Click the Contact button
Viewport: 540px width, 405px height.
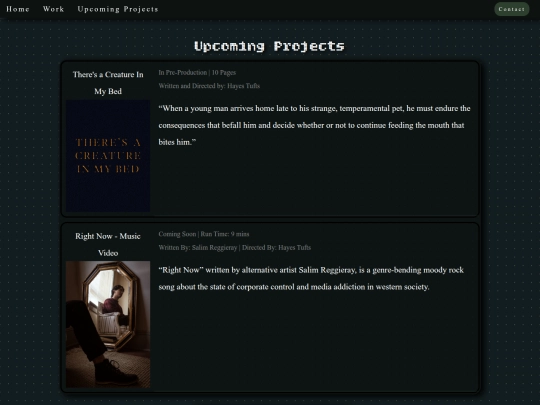coord(511,9)
